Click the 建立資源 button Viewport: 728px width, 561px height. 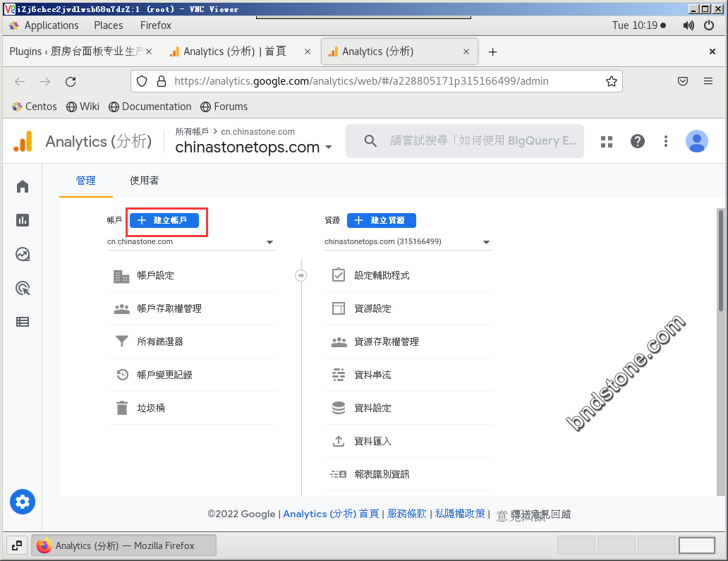(382, 221)
